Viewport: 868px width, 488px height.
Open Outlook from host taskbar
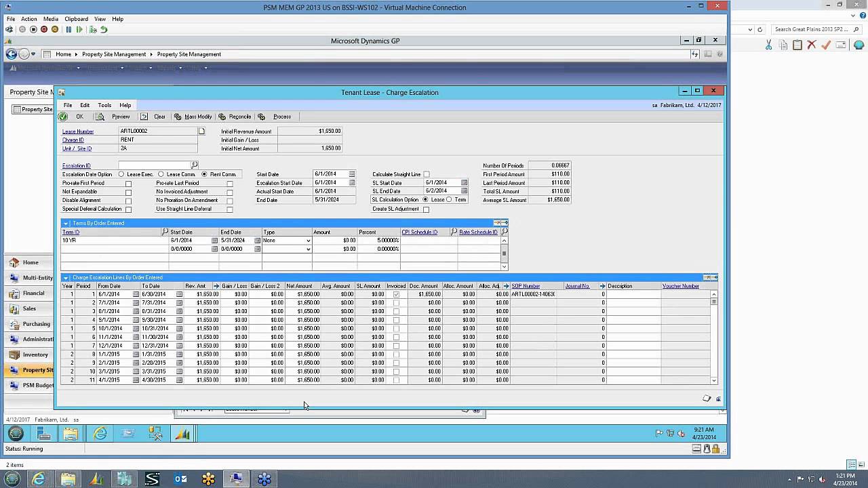[180, 479]
